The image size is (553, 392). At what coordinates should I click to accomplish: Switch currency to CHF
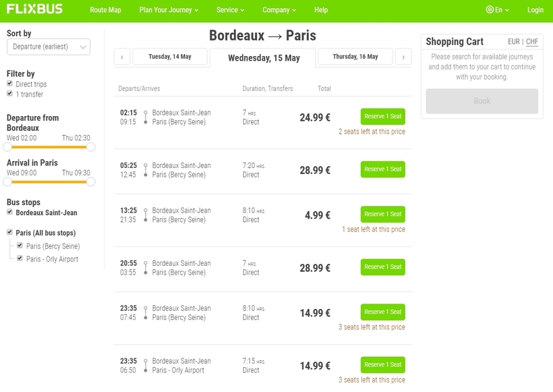(x=532, y=42)
